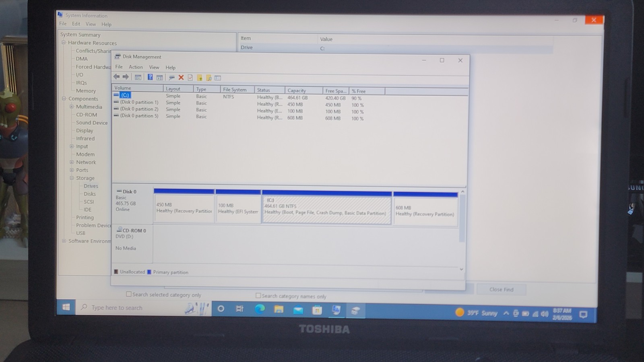Click the Properties checkmark page toolbar icon

190,78
